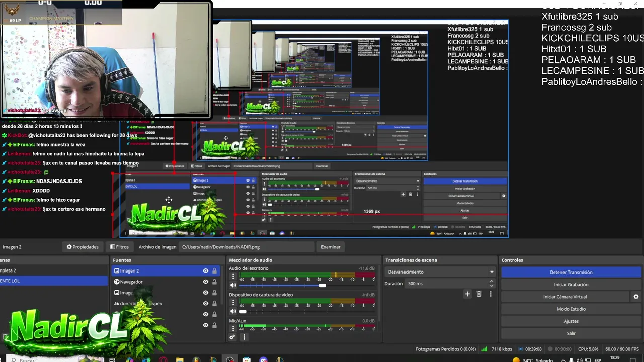644x362 pixels.
Task: Lock the Imagen 2 source
Action: [214, 270]
